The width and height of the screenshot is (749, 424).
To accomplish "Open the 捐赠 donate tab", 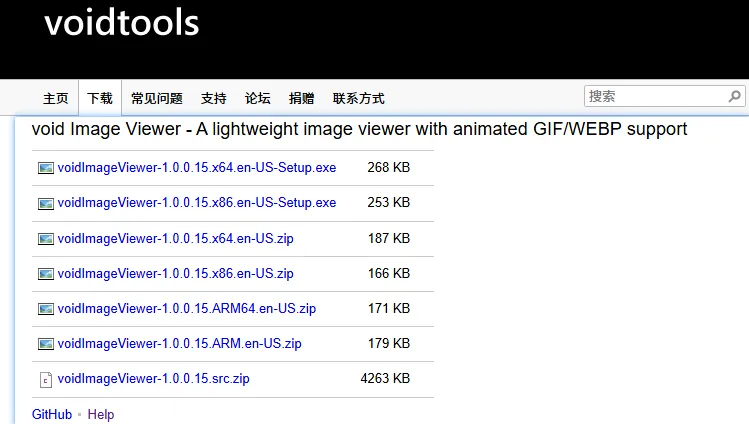I will point(302,98).
